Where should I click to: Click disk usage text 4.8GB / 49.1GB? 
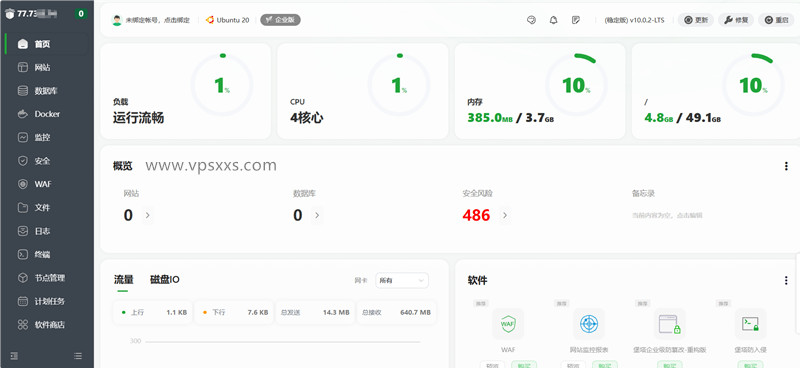pos(683,118)
